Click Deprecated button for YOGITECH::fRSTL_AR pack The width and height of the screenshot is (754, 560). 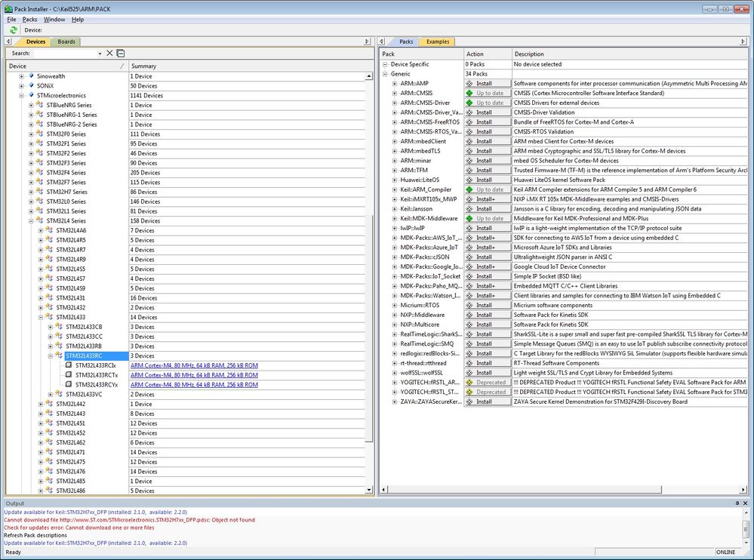point(488,382)
